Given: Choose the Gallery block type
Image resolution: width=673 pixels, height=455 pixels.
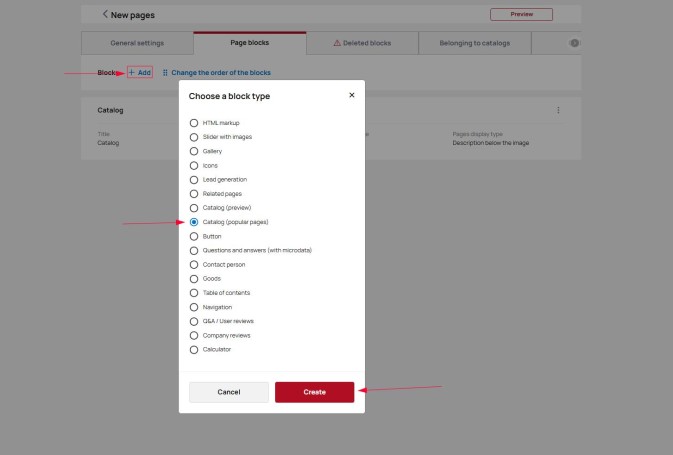Looking at the screenshot, I should pos(194,151).
